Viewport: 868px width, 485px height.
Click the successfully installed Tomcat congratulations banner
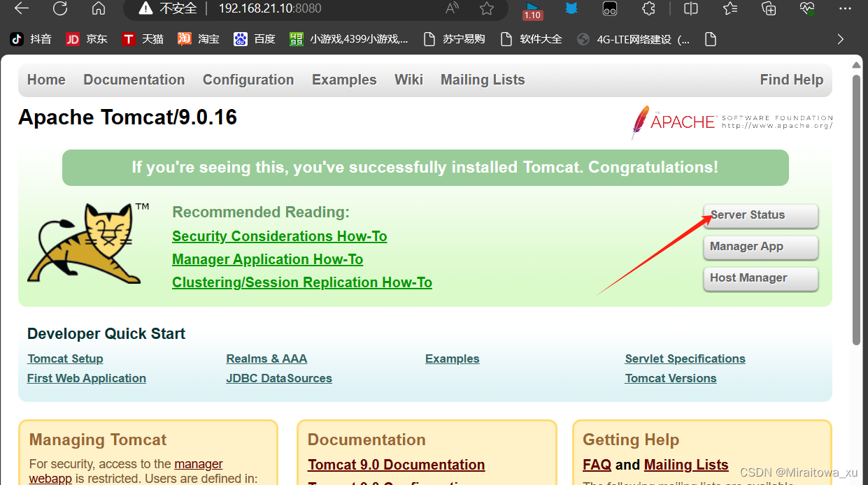pos(425,168)
